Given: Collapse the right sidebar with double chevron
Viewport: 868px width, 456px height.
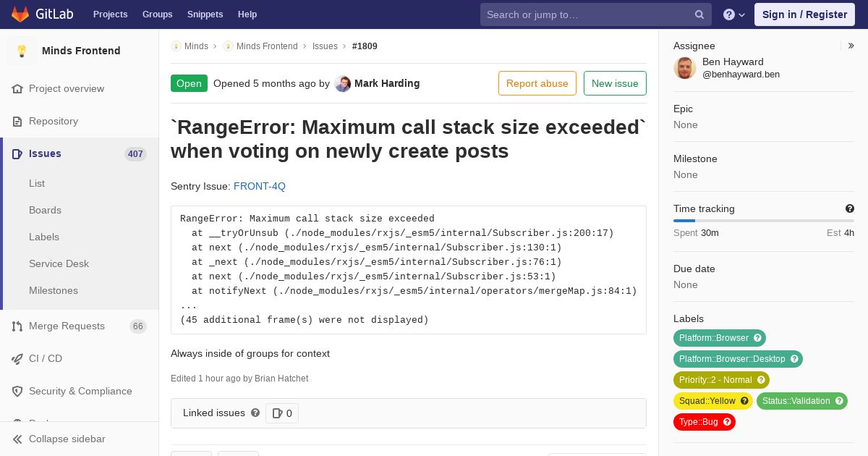Looking at the screenshot, I should click(x=851, y=46).
